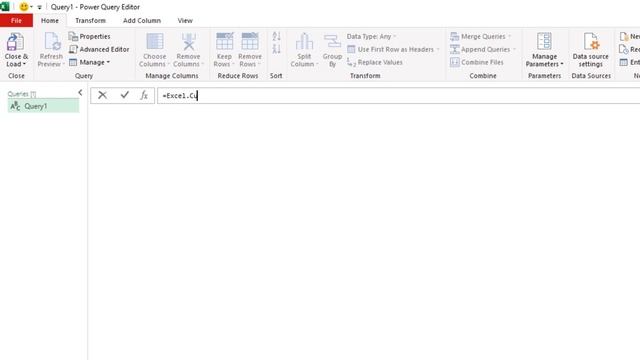640x360 pixels.
Task: Click the Excel app icon in title bar
Action: click(5, 7)
